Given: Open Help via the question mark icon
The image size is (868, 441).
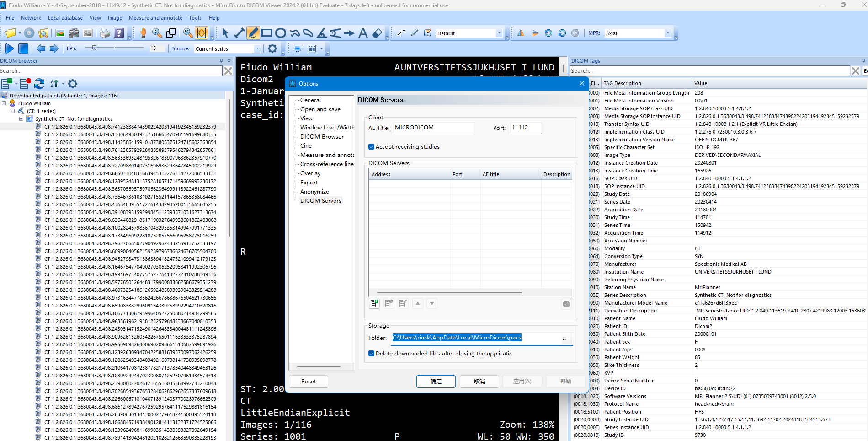Looking at the screenshot, I should (x=119, y=33).
